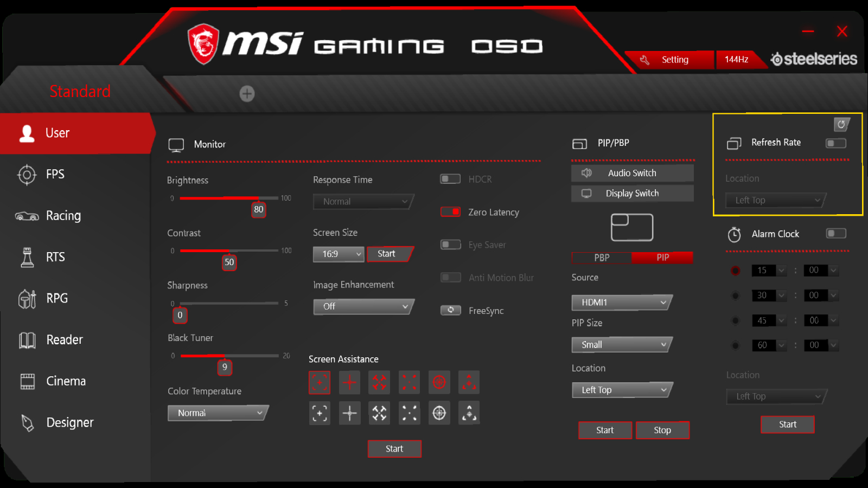Toggle the HDCR switch
This screenshot has width=868, height=488.
click(x=450, y=179)
